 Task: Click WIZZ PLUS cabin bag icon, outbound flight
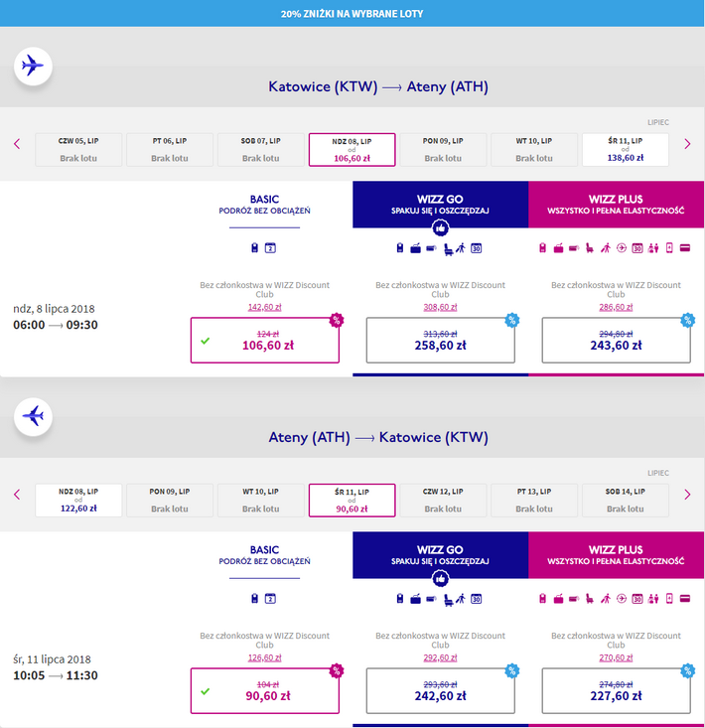542,248
